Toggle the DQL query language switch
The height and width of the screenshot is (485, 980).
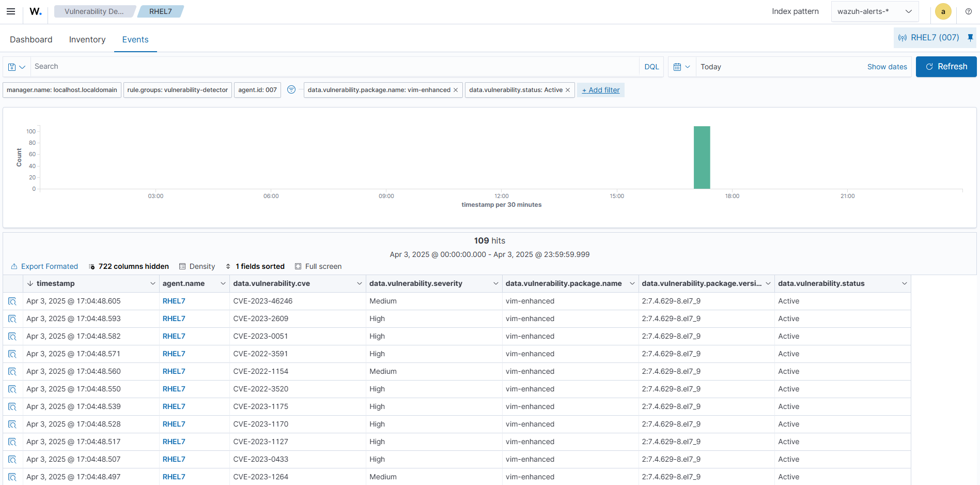coord(651,67)
